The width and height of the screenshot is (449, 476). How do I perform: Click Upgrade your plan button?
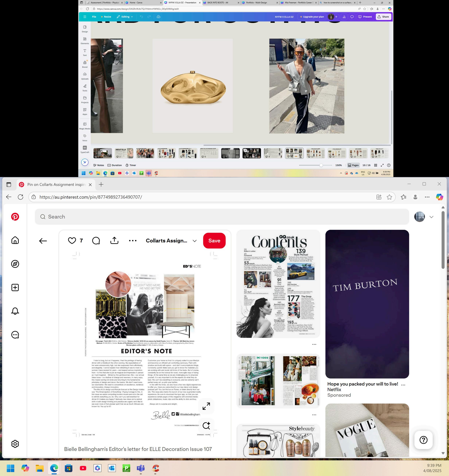click(x=312, y=17)
